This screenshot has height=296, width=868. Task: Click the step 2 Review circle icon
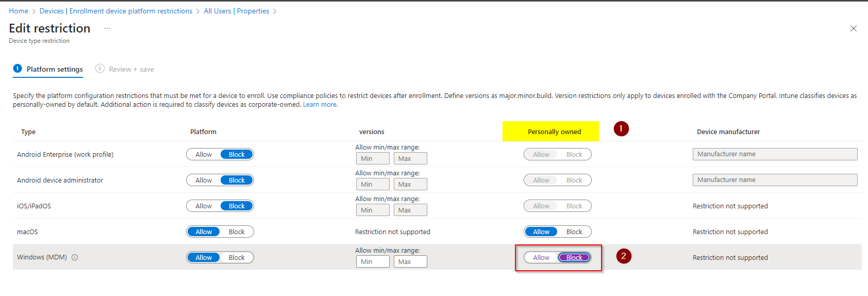(x=100, y=69)
